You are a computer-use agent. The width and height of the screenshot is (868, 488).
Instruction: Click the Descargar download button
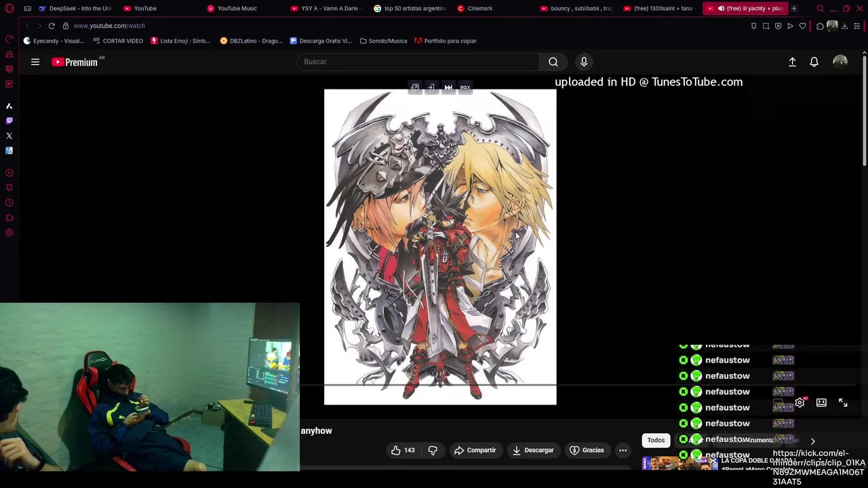(x=533, y=450)
